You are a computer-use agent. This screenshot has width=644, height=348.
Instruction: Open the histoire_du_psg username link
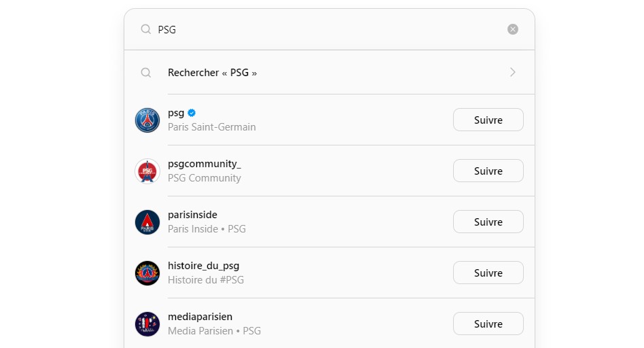(203, 266)
